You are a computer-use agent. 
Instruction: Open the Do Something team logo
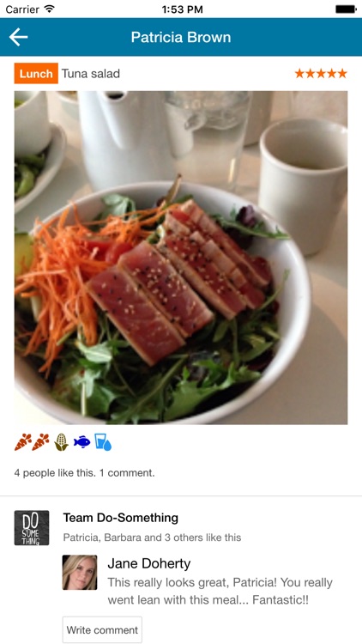32,528
